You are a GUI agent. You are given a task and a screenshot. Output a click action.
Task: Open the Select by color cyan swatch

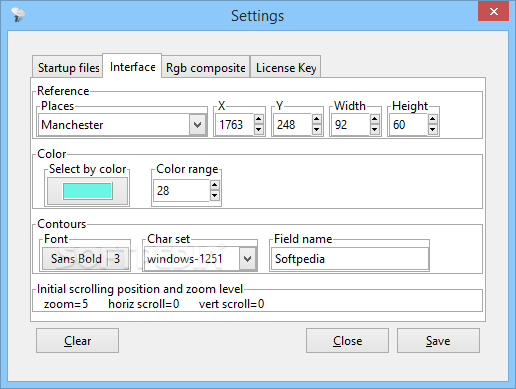pos(87,191)
